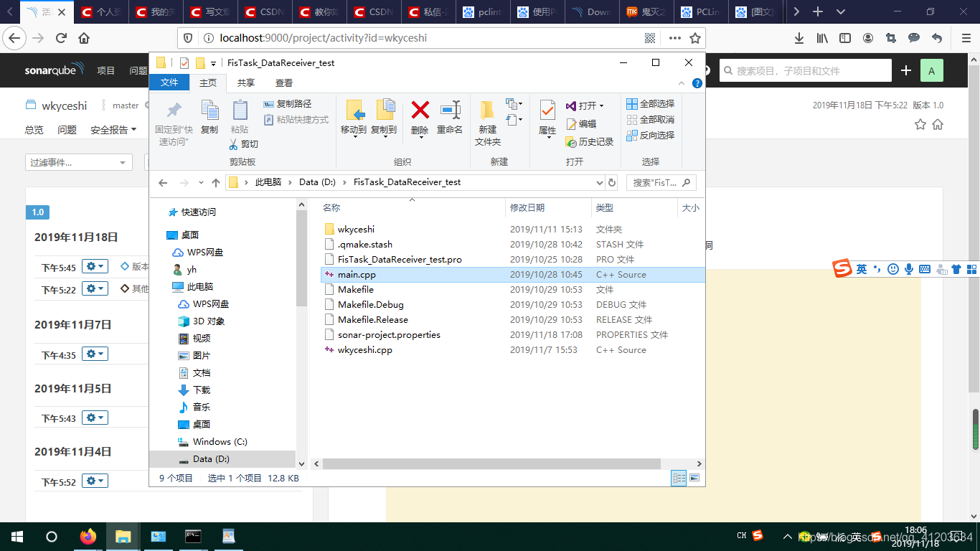Open the View ribbon tab
980x551 pixels.
click(284, 83)
